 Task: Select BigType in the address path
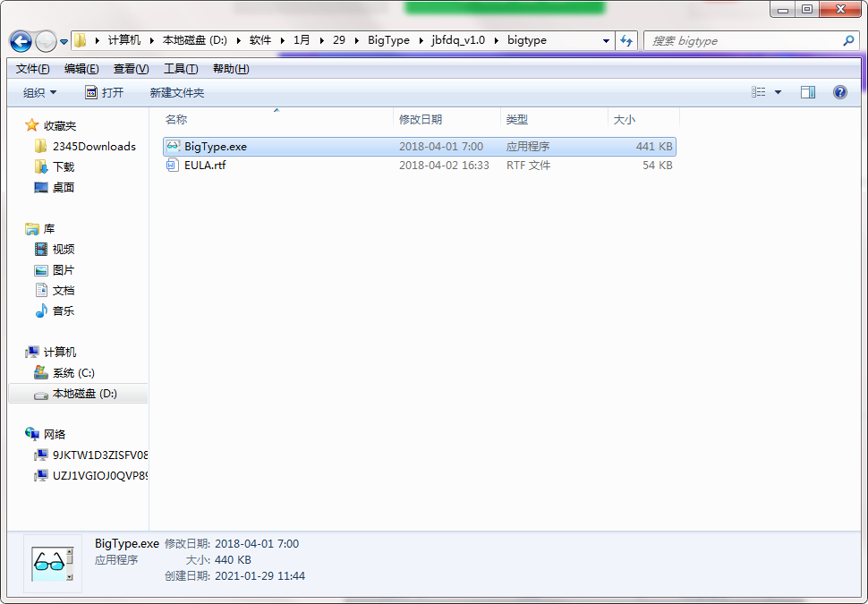[388, 40]
